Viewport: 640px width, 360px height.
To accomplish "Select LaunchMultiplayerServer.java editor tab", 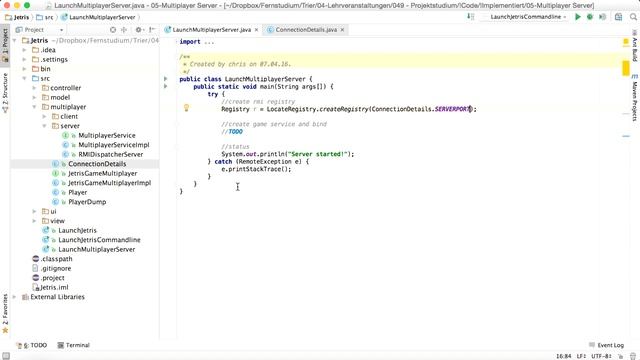I will (x=211, y=30).
